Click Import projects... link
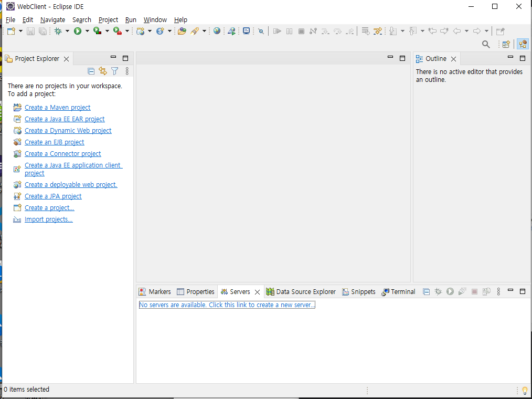Image resolution: width=532 pixels, height=399 pixels. pos(48,219)
